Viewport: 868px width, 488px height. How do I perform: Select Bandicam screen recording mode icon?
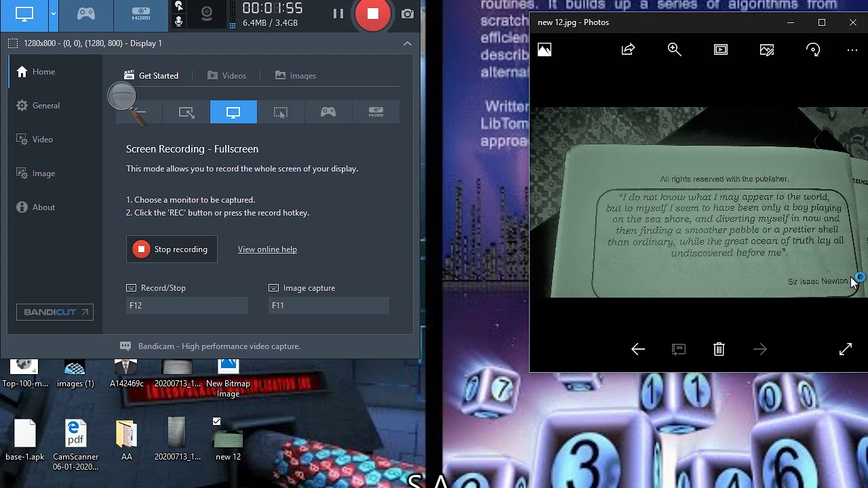[24, 14]
